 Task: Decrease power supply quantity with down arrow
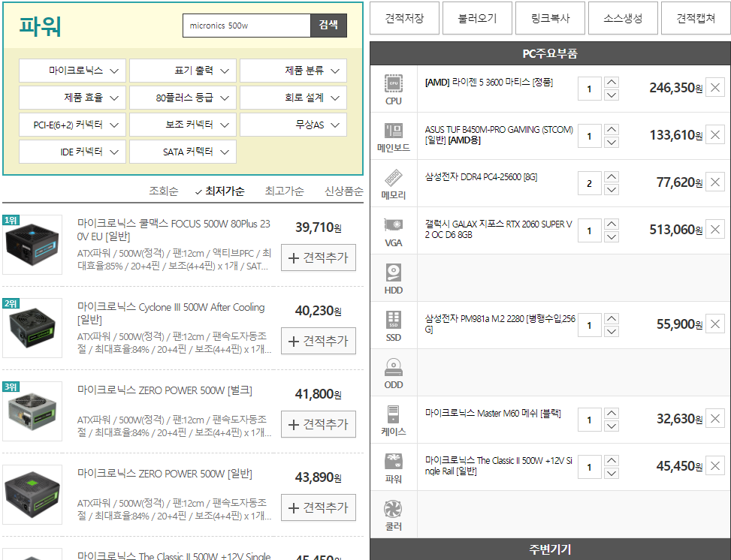[x=612, y=474]
